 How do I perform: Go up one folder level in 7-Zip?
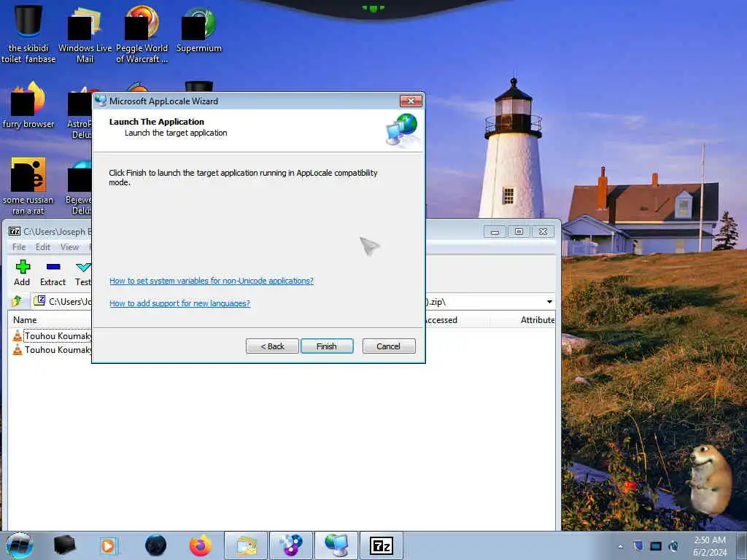coord(17,301)
